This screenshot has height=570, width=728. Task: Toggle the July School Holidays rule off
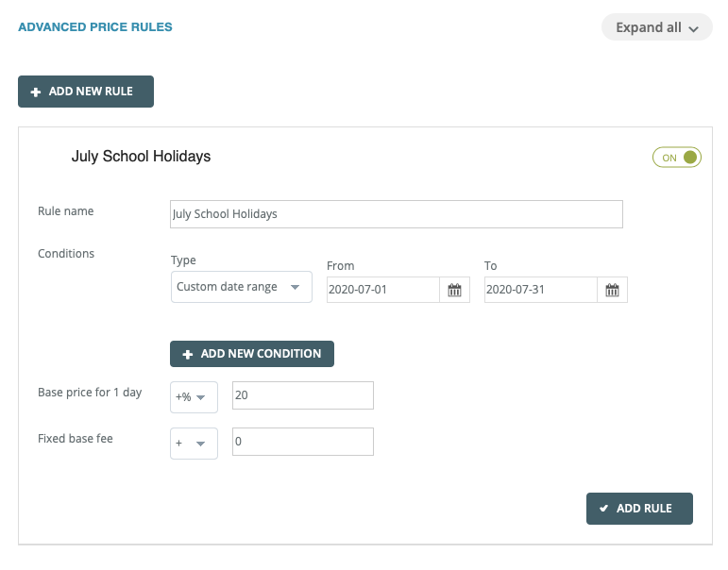pyautogui.click(x=676, y=158)
